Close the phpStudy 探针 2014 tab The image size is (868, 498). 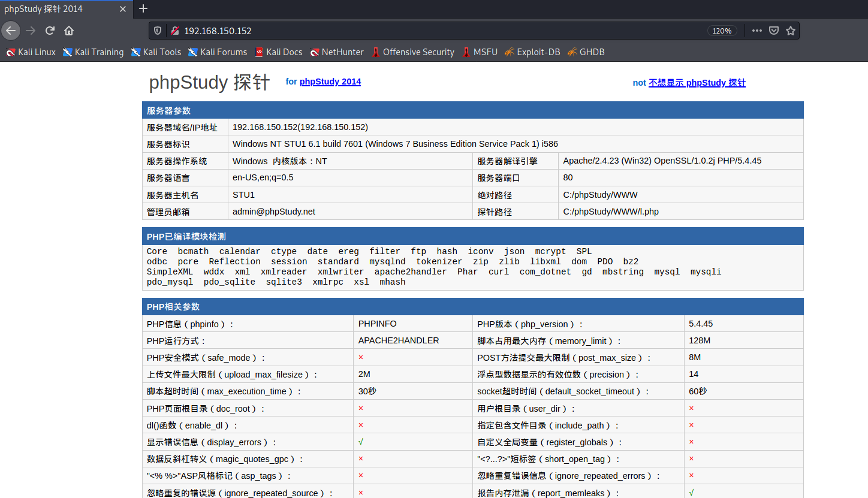(x=122, y=9)
